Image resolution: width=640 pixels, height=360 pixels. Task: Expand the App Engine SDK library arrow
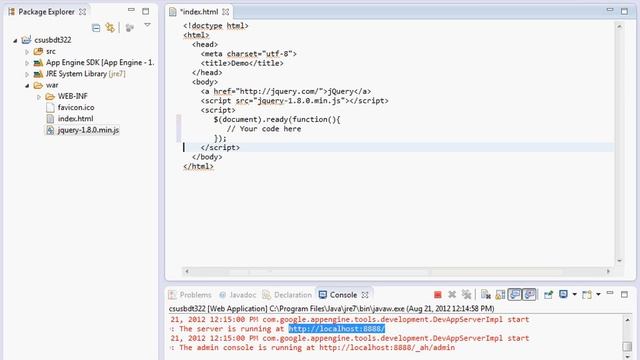click(x=27, y=63)
